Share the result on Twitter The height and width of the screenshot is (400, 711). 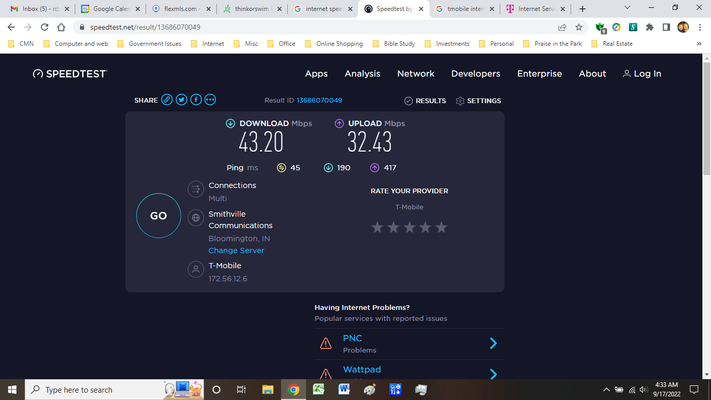click(181, 100)
